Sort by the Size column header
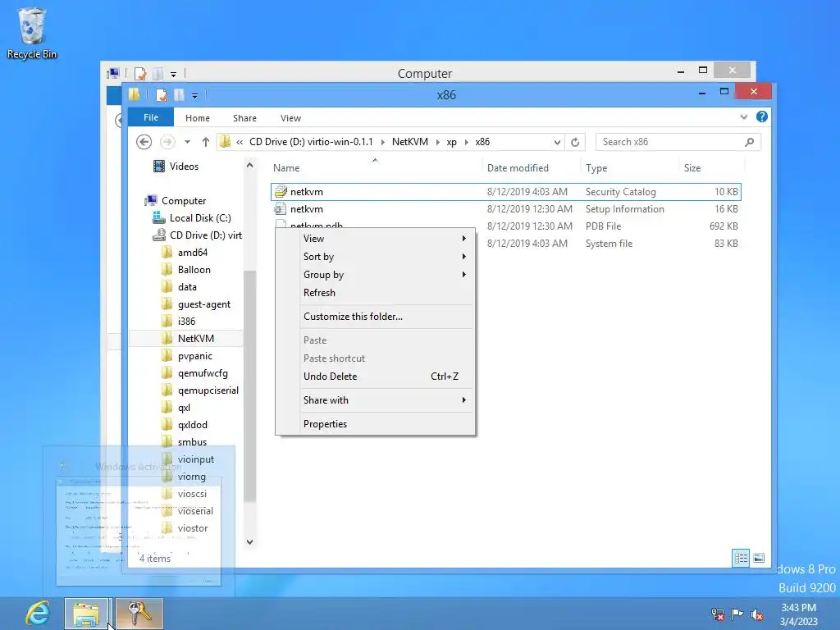This screenshot has height=630, width=840. 692,167
